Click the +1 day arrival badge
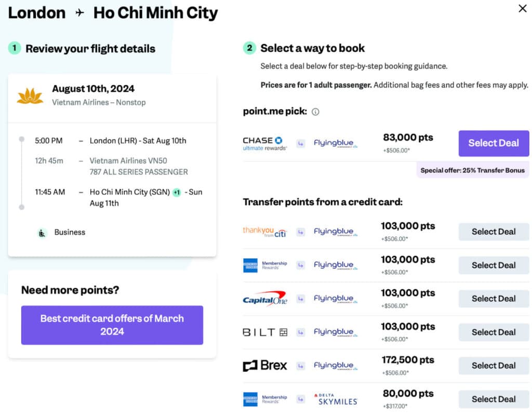 pyautogui.click(x=177, y=192)
